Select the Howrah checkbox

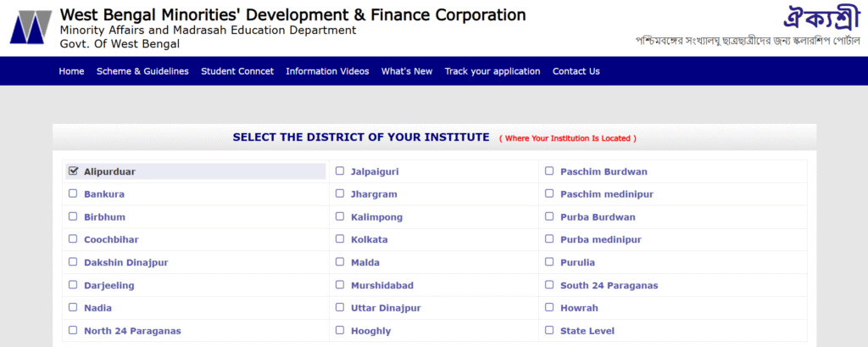click(549, 308)
